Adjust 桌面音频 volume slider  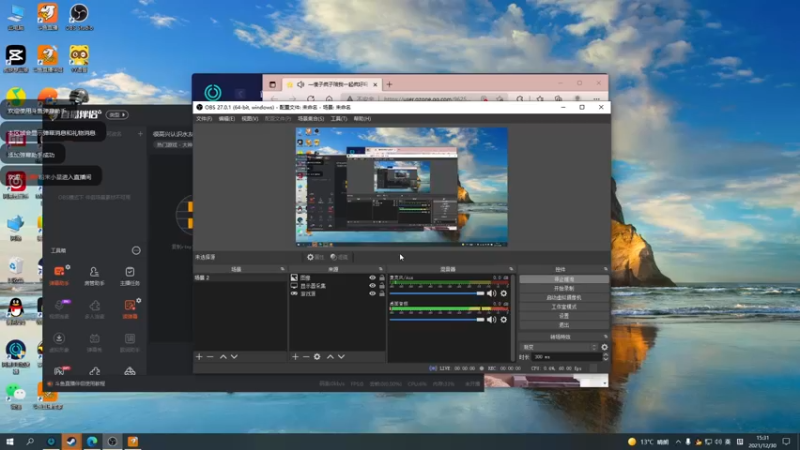pos(437,319)
